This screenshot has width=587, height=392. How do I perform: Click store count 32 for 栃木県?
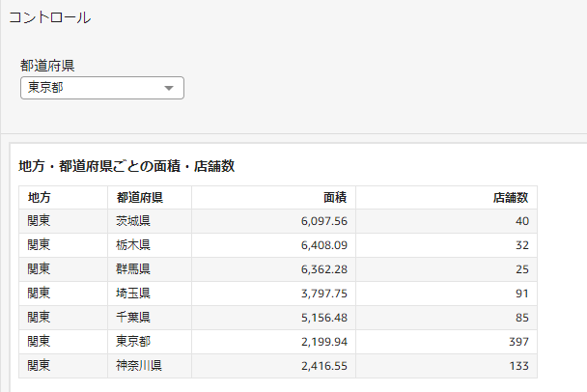522,245
